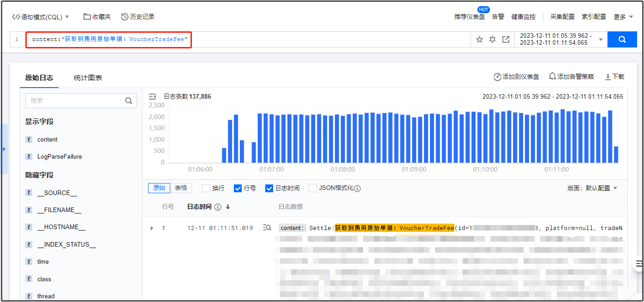The width and height of the screenshot is (644, 302).
Task: Click the 下载 download button
Action: point(614,77)
